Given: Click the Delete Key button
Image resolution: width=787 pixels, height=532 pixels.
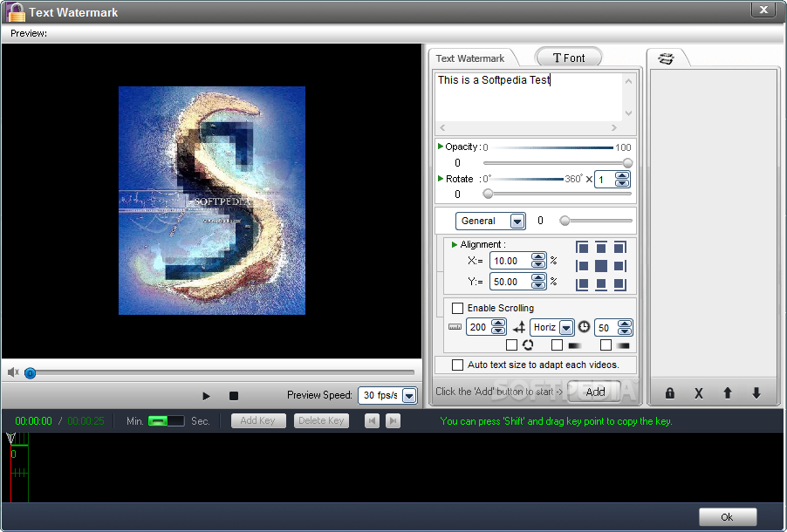Looking at the screenshot, I should click(x=321, y=420).
